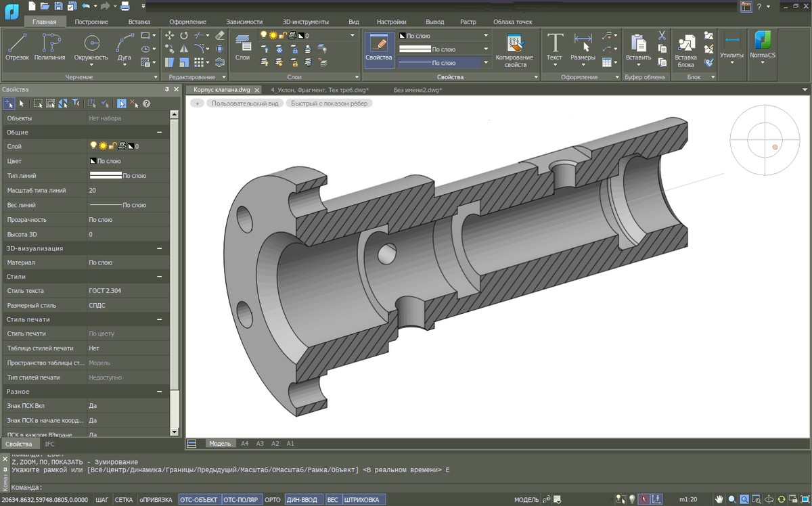Viewport: 812px width, 506px height.
Task: Click Быстрый с показом рёбер button
Action: 330,103
